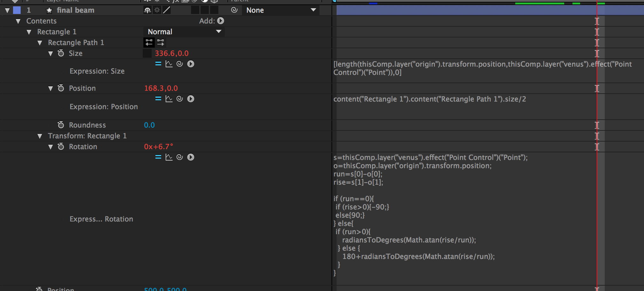
Task: Open the Size expression language menu
Action: 191,64
